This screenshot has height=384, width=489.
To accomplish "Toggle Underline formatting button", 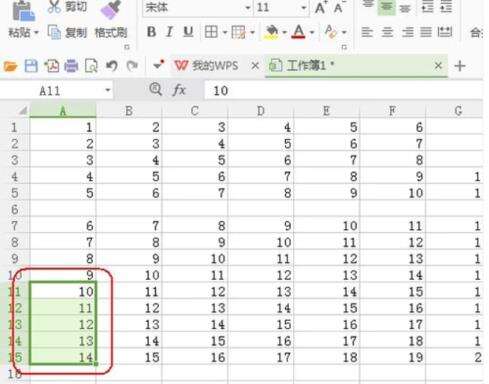I will tap(188, 32).
